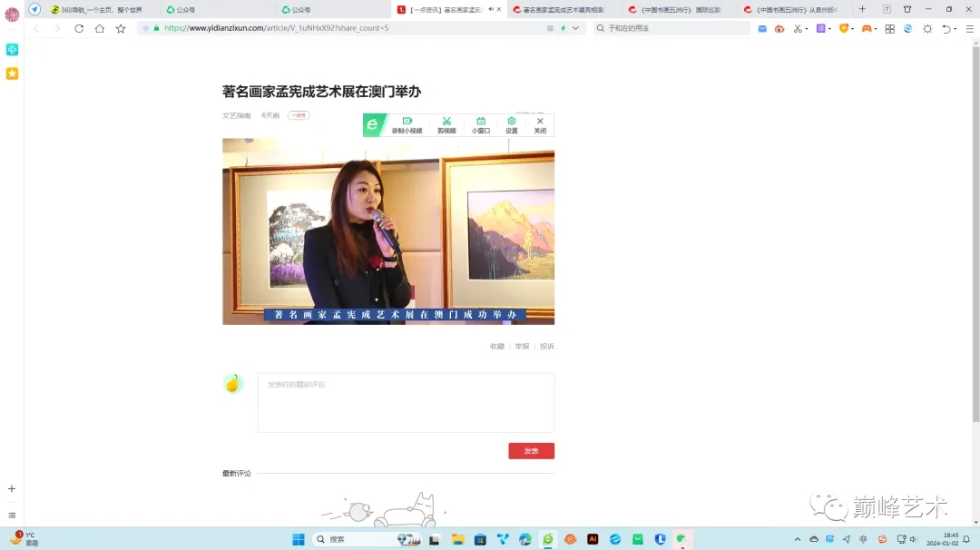
Task: Open the hamburger main menu
Action: (967, 28)
